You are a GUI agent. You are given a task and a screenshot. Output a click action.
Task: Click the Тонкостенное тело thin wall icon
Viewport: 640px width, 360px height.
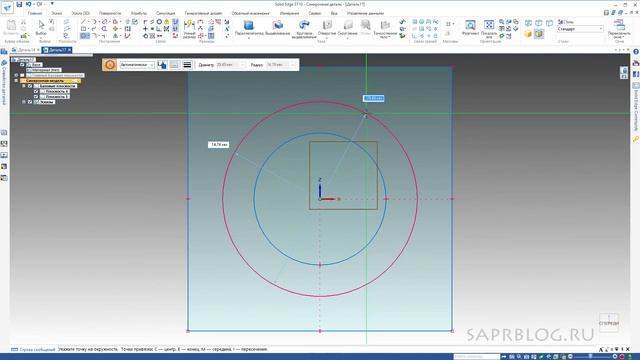(385, 25)
